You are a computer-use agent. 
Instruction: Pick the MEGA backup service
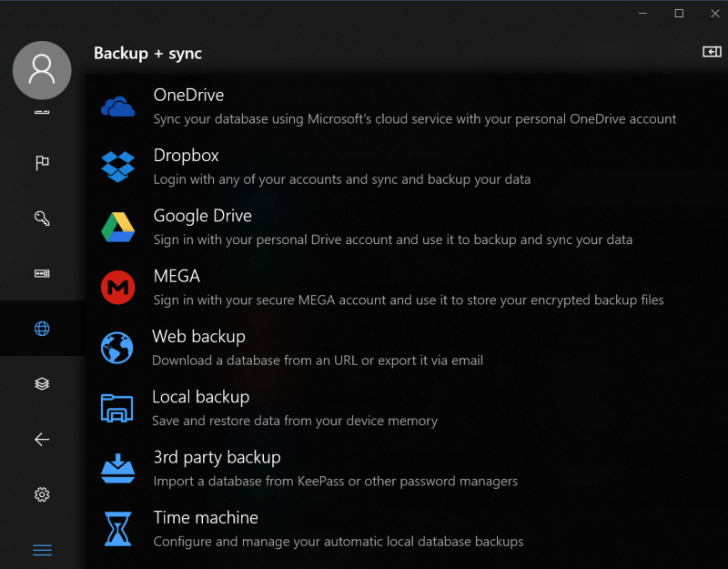point(407,288)
